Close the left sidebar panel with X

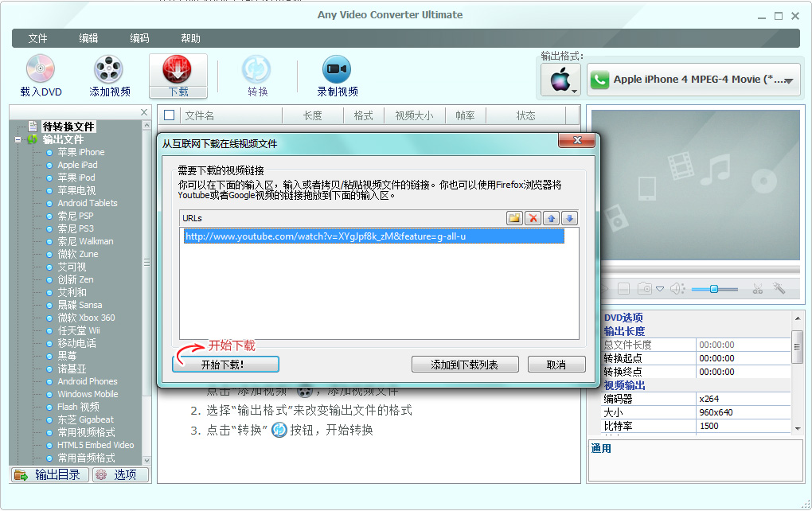point(144,112)
